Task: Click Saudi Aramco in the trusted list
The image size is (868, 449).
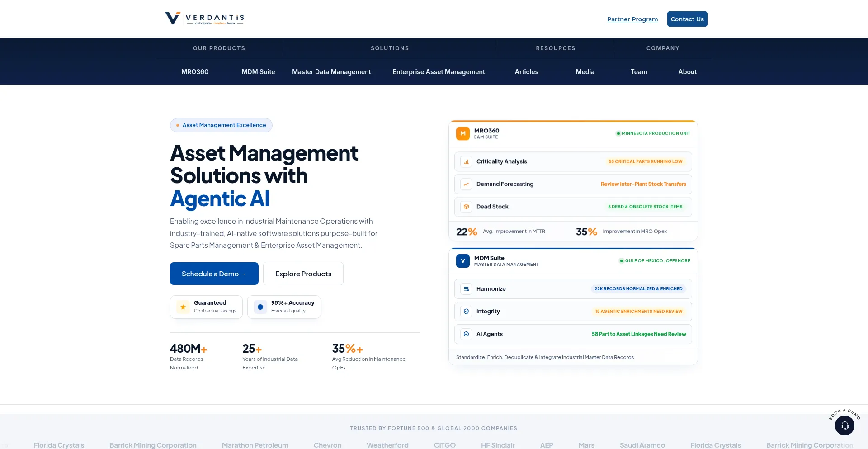Action: point(642,445)
